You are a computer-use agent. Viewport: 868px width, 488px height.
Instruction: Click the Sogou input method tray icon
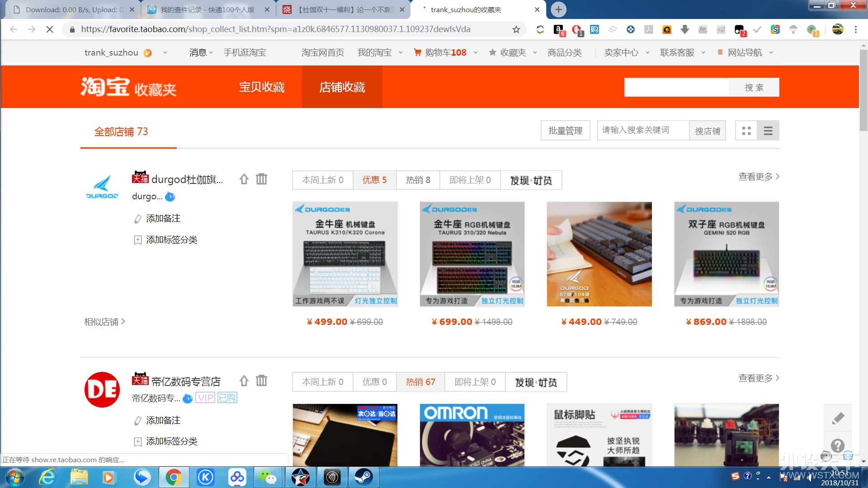(x=736, y=476)
